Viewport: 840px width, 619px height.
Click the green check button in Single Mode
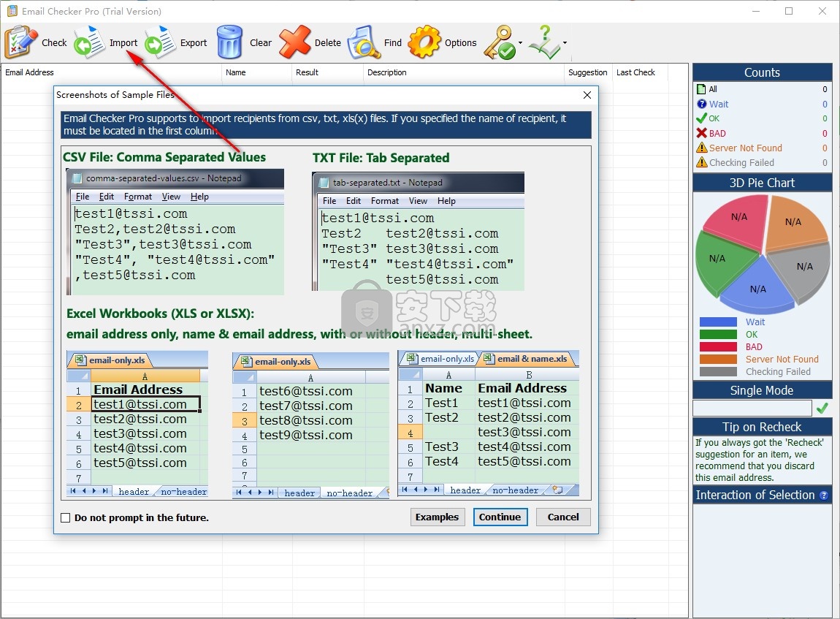pos(822,409)
